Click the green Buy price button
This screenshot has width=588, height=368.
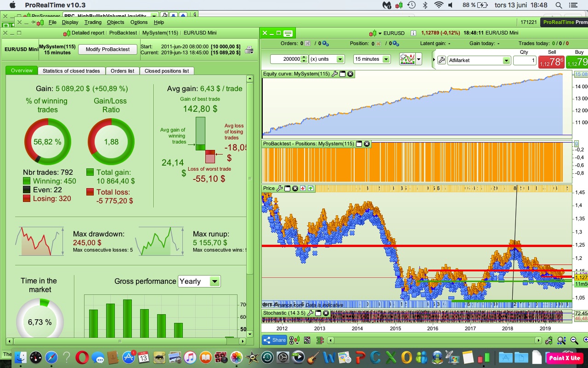click(x=577, y=62)
